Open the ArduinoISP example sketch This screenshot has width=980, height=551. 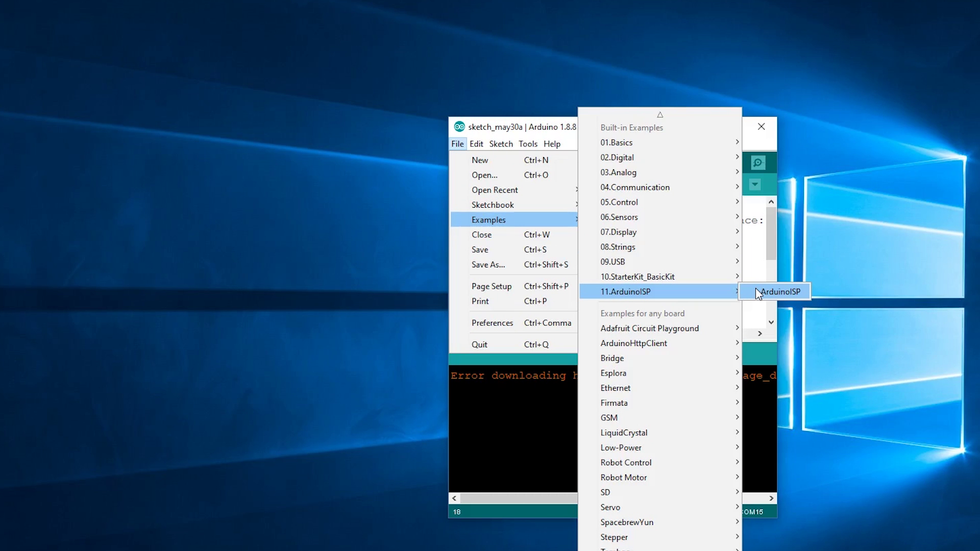tap(775, 291)
